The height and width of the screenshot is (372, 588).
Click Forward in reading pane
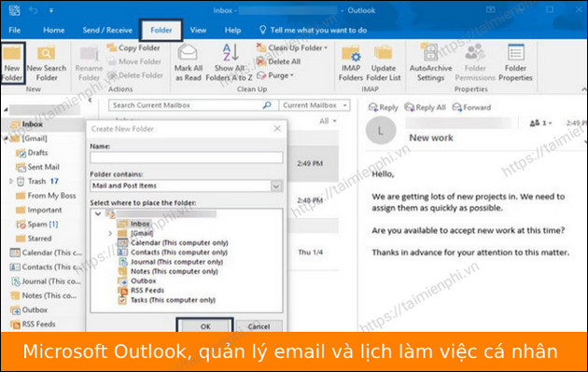471,107
